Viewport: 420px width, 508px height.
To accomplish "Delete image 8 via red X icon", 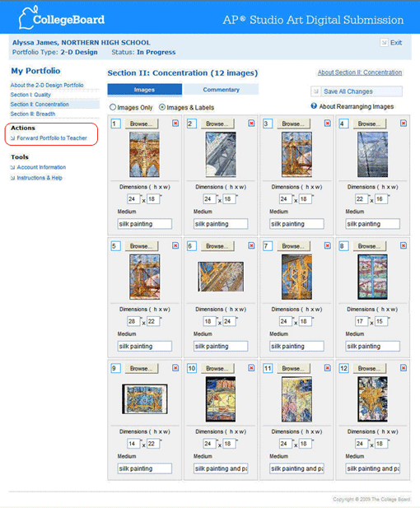I will pyautogui.click(x=404, y=245).
